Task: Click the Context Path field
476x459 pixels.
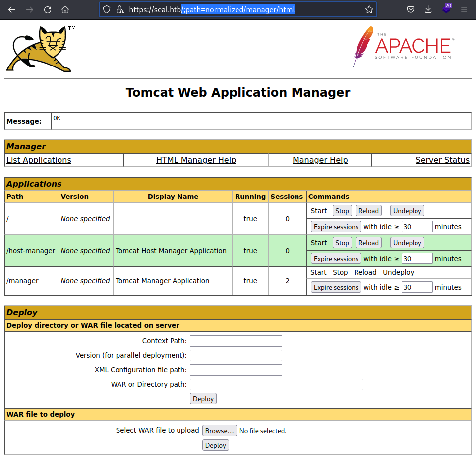Action: [x=236, y=341]
